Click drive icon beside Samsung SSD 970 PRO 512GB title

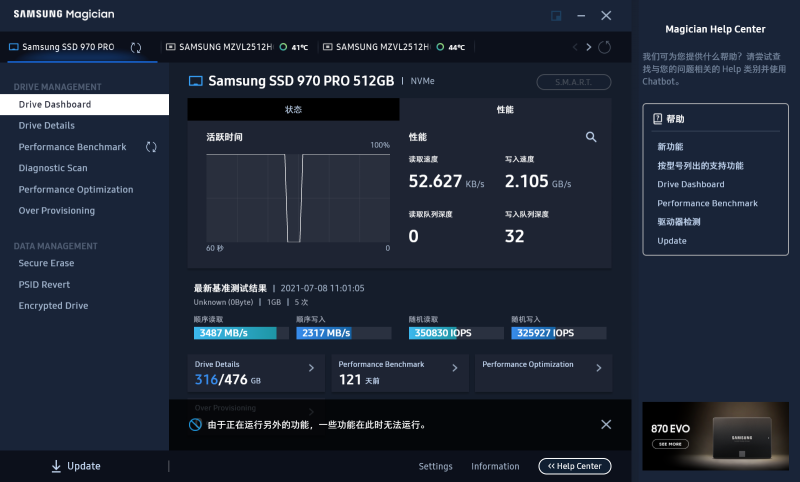(x=195, y=81)
